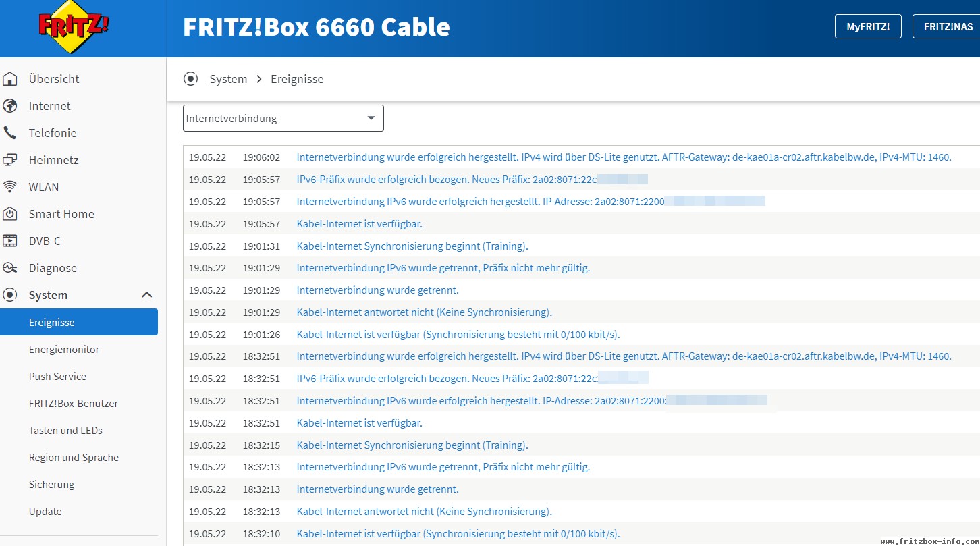
Task: Click the FRITZ!NAS button
Action: click(x=946, y=27)
